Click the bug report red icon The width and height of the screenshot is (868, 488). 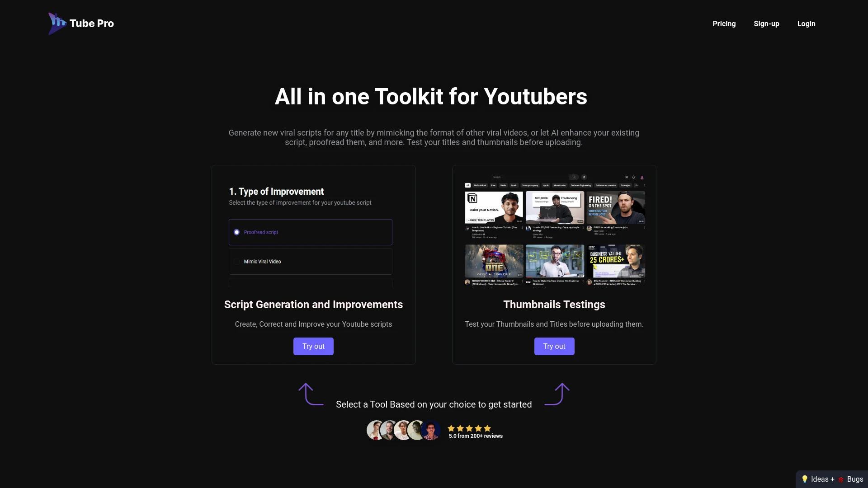pos(840,479)
